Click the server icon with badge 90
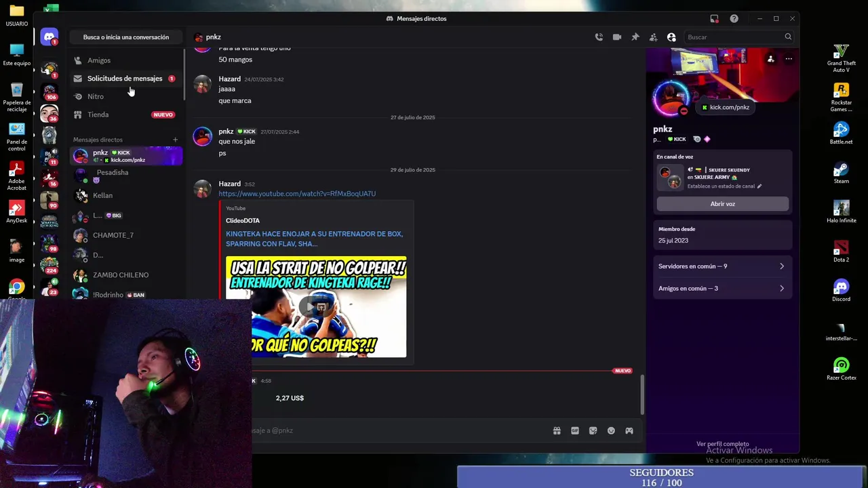This screenshot has width=868, height=488. click(49, 200)
